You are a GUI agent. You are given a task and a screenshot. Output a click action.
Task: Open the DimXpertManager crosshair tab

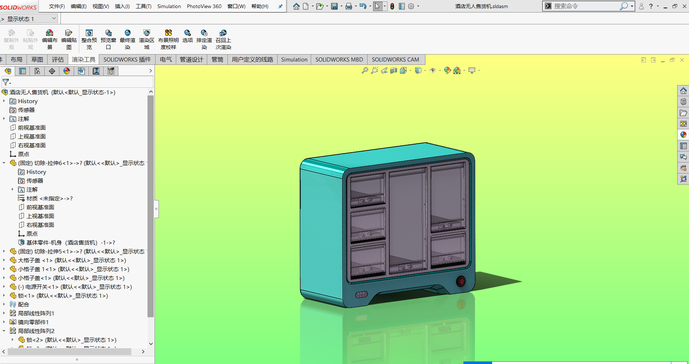click(52, 71)
